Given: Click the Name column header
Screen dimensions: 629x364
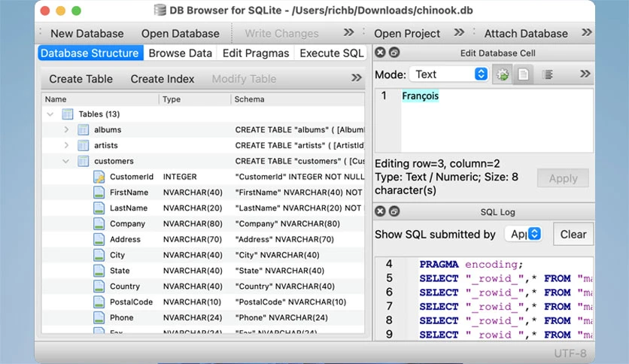Looking at the screenshot, I should (x=100, y=99).
